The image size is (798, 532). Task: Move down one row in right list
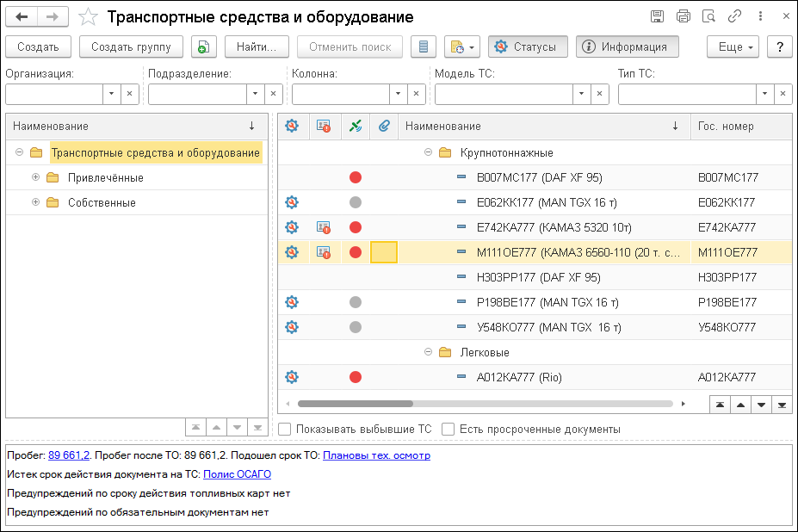(761, 405)
